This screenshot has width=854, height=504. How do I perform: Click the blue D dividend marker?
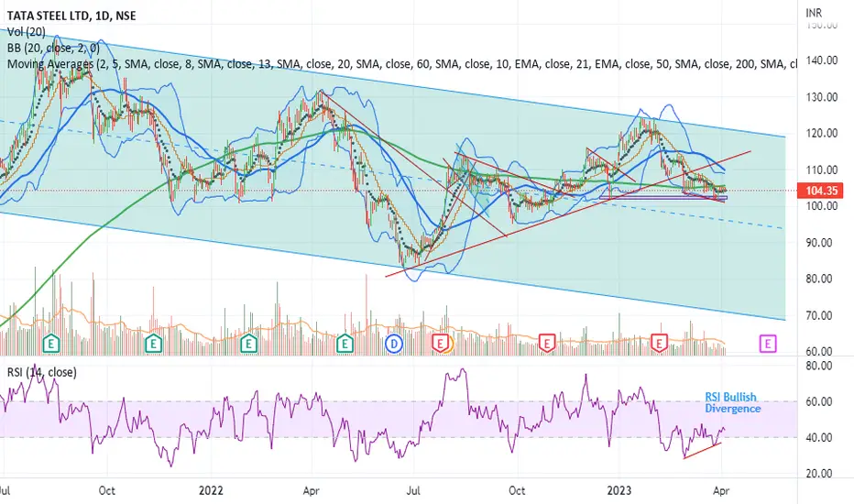394,344
